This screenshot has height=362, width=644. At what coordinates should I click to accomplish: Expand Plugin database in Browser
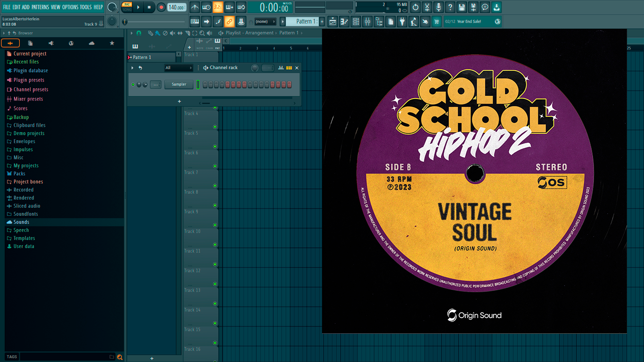pyautogui.click(x=31, y=71)
